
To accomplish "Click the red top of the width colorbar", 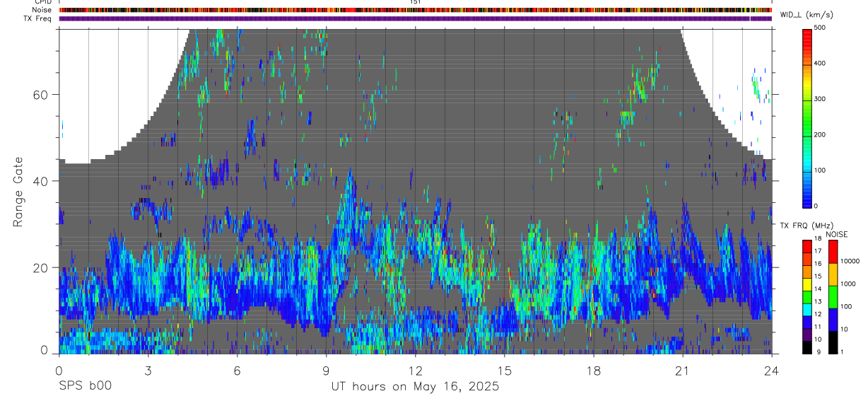I will click(807, 35).
